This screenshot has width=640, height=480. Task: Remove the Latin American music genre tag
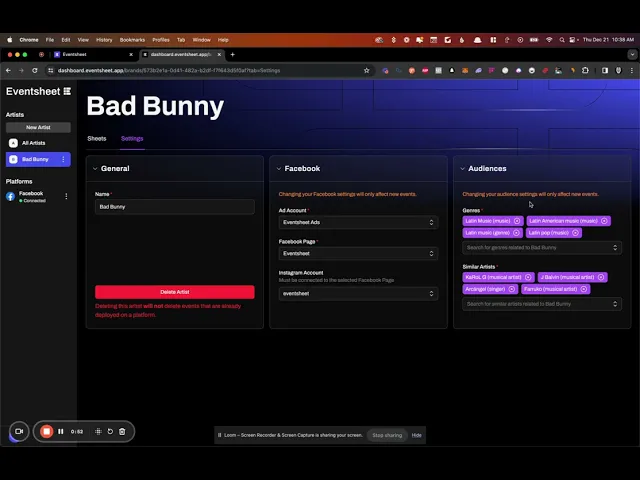[x=604, y=221]
